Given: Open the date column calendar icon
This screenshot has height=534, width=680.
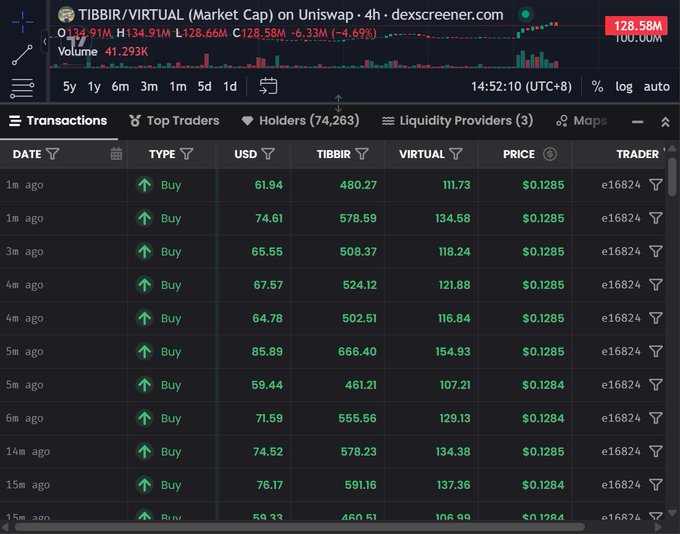Looking at the screenshot, I should click(x=116, y=154).
